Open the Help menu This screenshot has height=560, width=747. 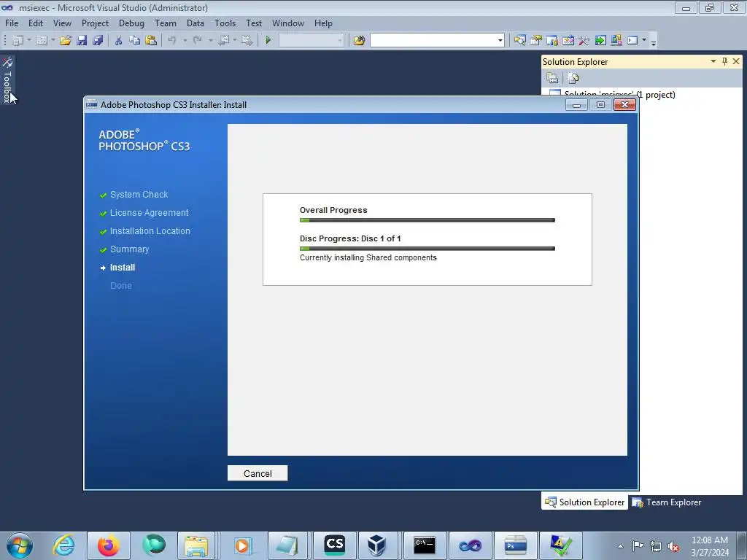(x=323, y=23)
